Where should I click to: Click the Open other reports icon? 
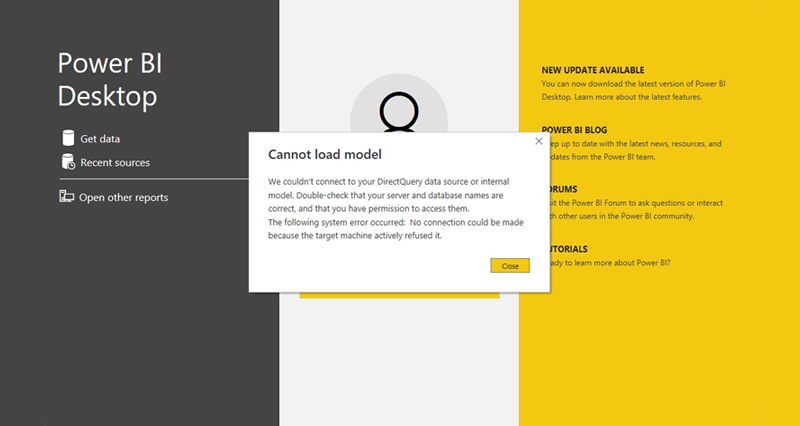tap(67, 196)
